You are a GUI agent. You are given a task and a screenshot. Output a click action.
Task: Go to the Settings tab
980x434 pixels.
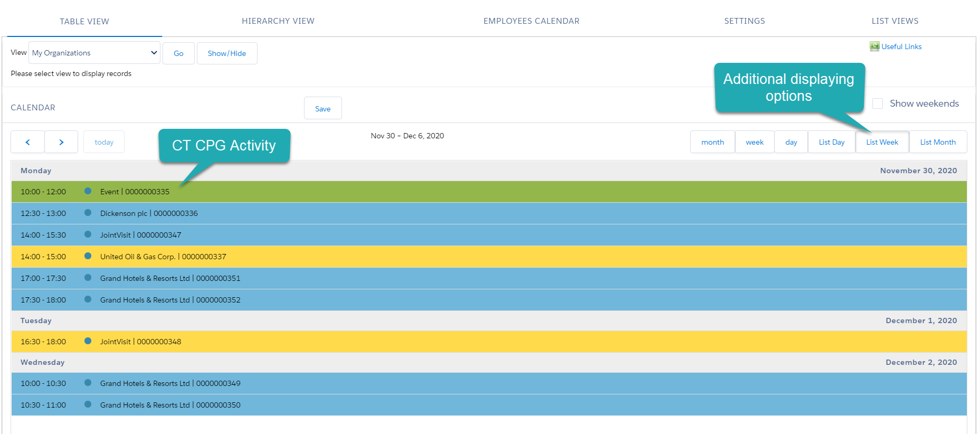tap(744, 21)
